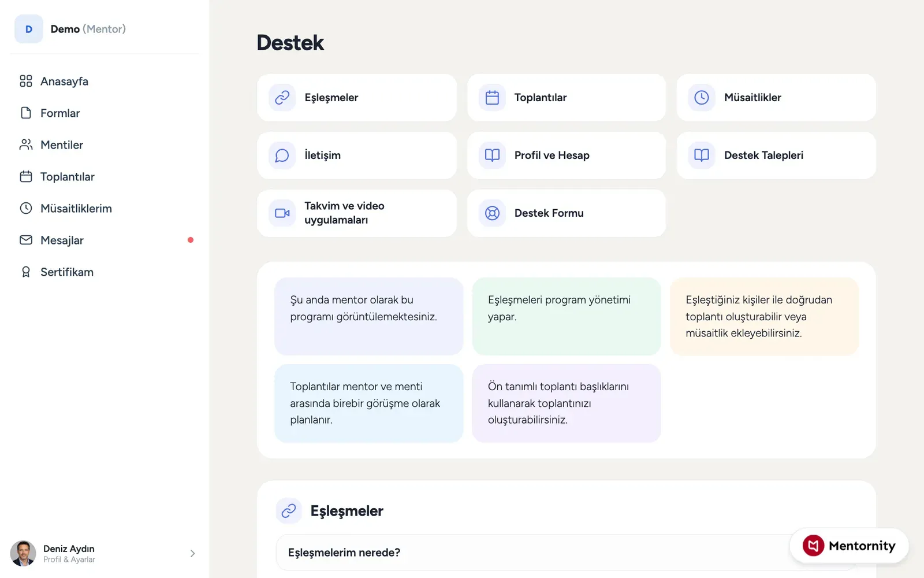The image size is (924, 578).
Task: Click the Sertifikam ribbon award icon
Action: 26,272
